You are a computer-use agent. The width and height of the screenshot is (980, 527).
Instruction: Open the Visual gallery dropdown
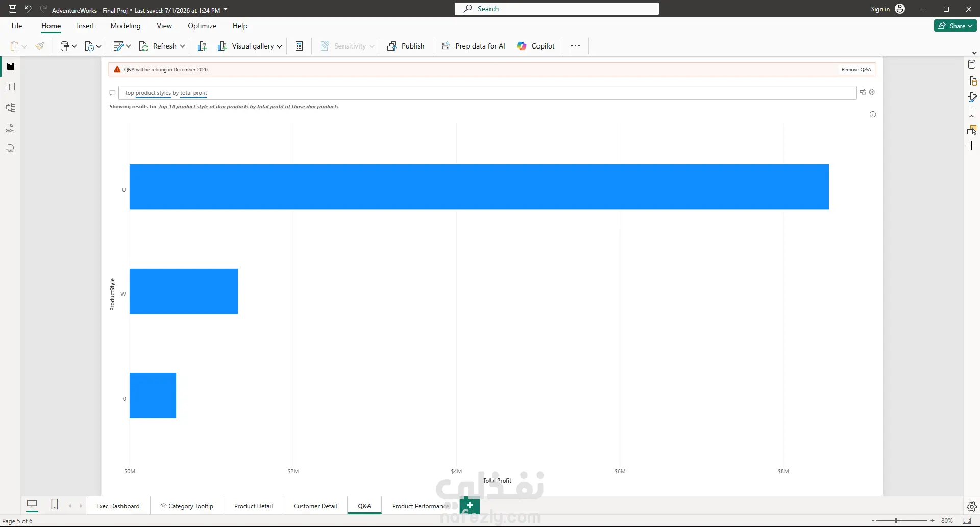250,46
